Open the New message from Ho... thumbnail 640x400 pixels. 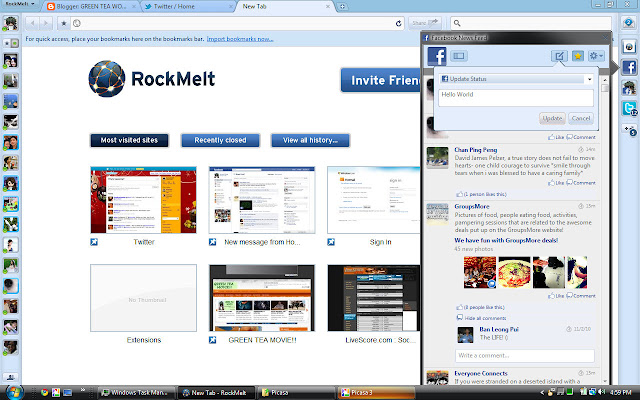(262, 200)
